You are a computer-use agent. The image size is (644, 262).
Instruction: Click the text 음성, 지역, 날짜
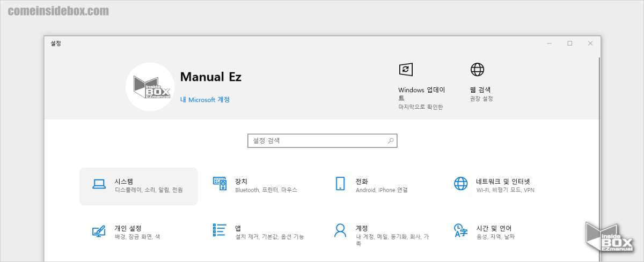[495, 237]
